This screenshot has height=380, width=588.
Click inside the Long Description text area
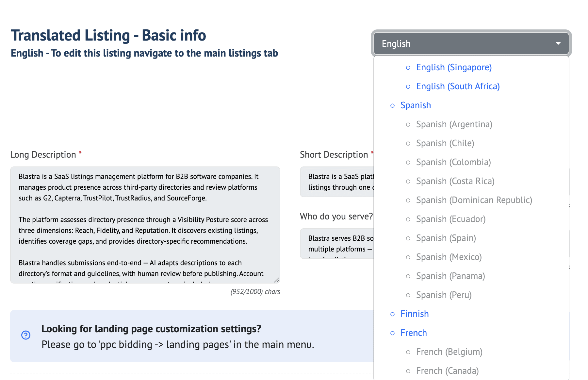pyautogui.click(x=145, y=226)
